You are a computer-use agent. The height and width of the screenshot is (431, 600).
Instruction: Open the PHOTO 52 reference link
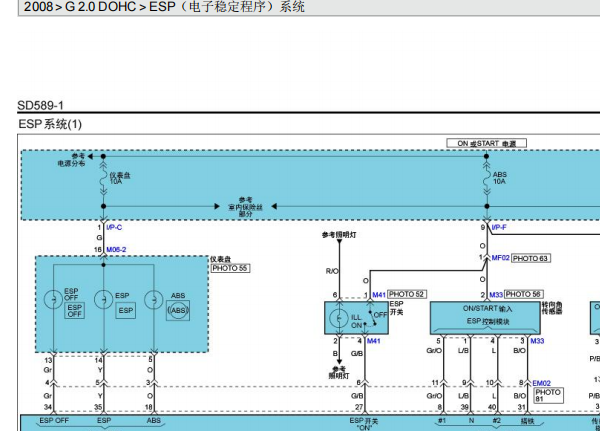(x=407, y=294)
